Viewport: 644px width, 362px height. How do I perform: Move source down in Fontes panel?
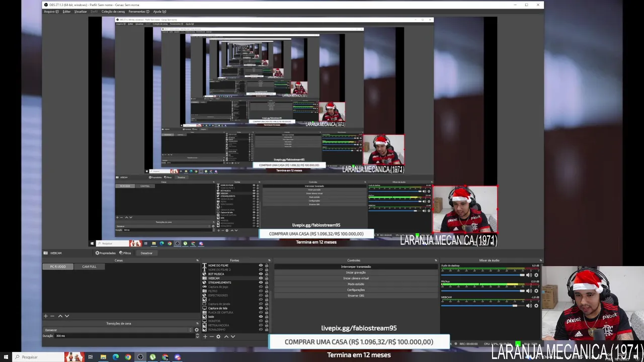coord(233,336)
